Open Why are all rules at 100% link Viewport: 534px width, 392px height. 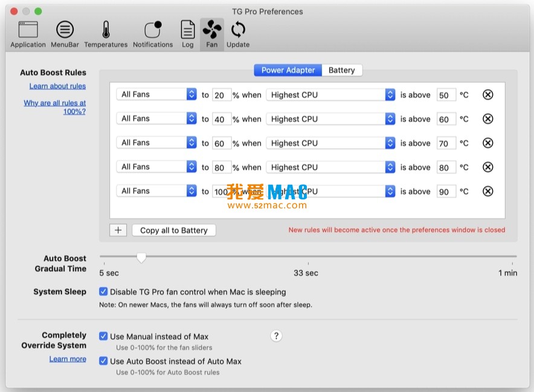click(55, 107)
